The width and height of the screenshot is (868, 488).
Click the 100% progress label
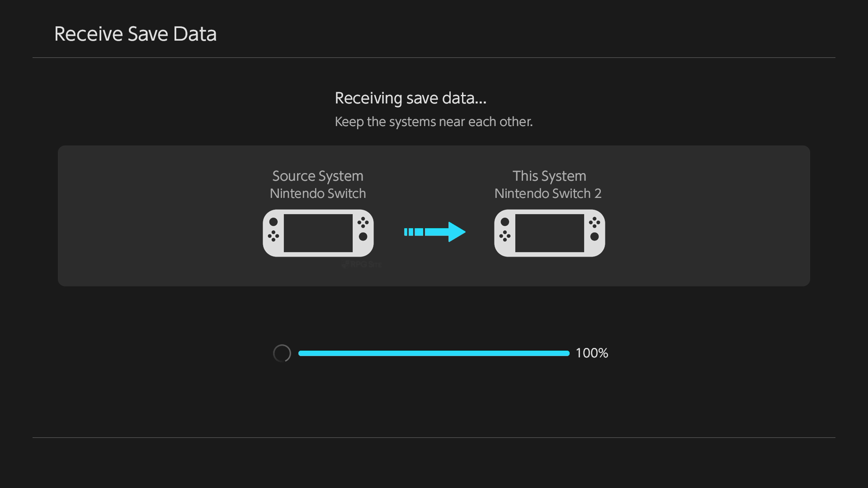[x=592, y=353]
